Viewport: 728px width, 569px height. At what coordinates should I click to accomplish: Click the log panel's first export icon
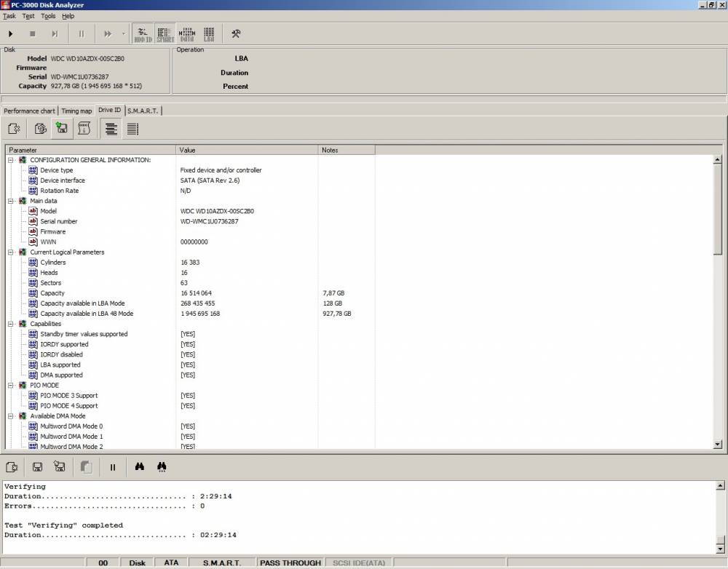click(x=12, y=467)
